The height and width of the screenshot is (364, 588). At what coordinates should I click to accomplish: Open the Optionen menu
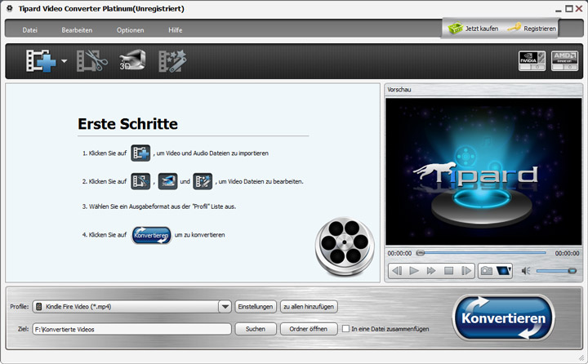pos(130,30)
